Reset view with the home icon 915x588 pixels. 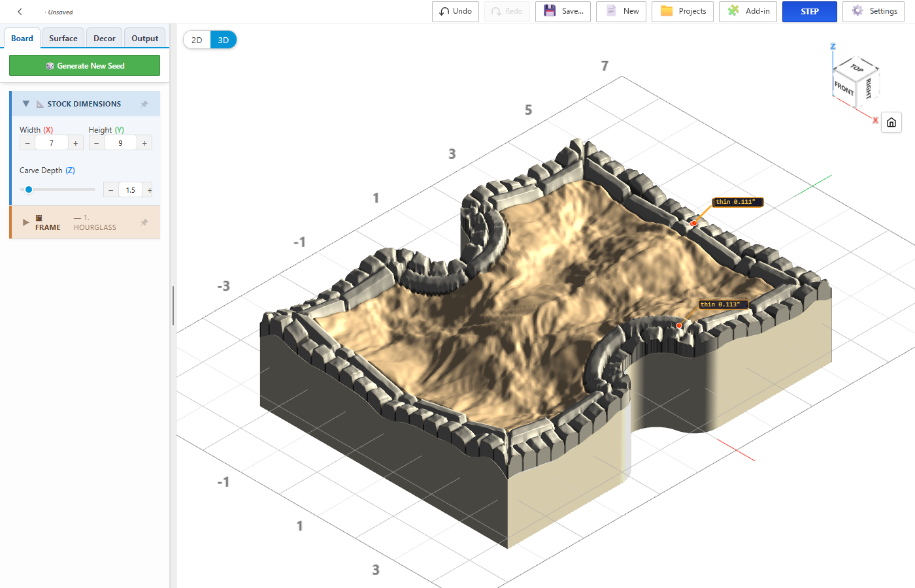pyautogui.click(x=891, y=122)
